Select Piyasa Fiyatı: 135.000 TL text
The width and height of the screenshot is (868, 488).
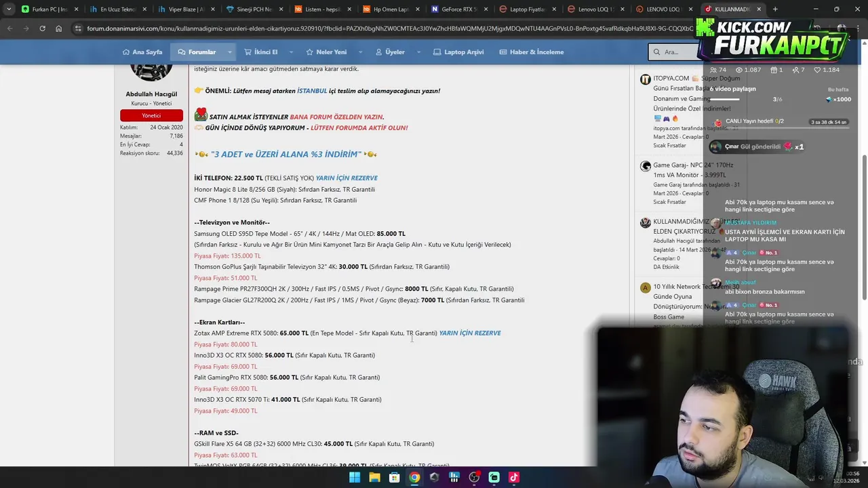[227, 256]
